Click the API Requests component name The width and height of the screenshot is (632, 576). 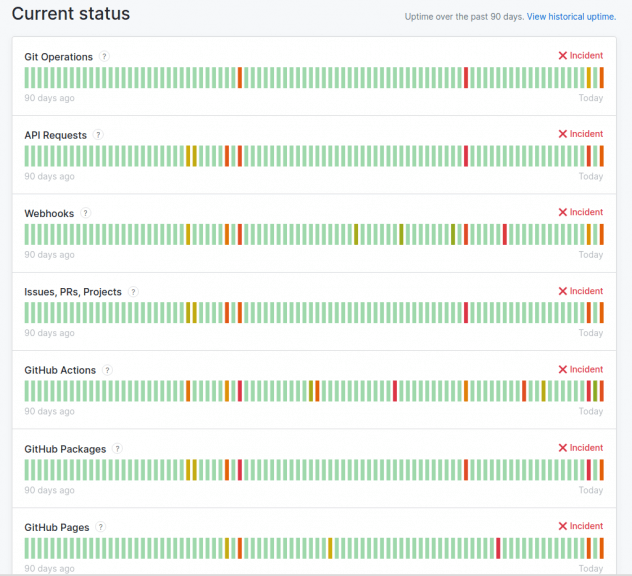[x=56, y=135]
